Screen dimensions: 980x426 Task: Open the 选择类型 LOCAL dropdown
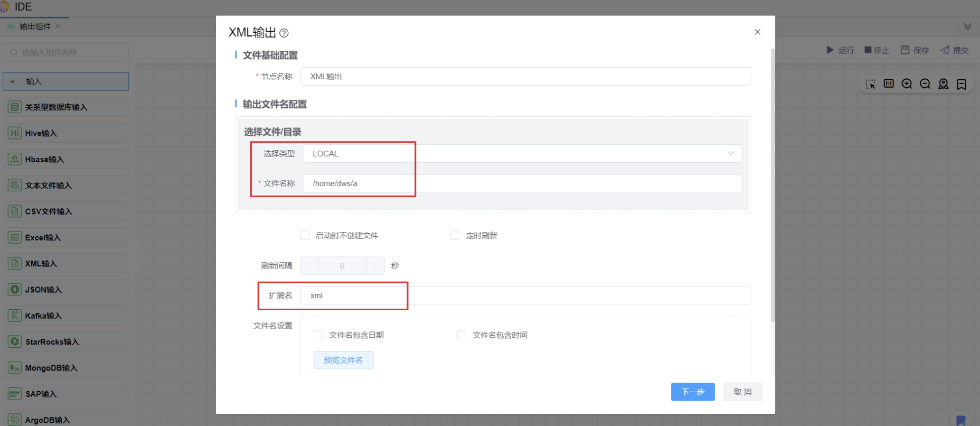(522, 154)
